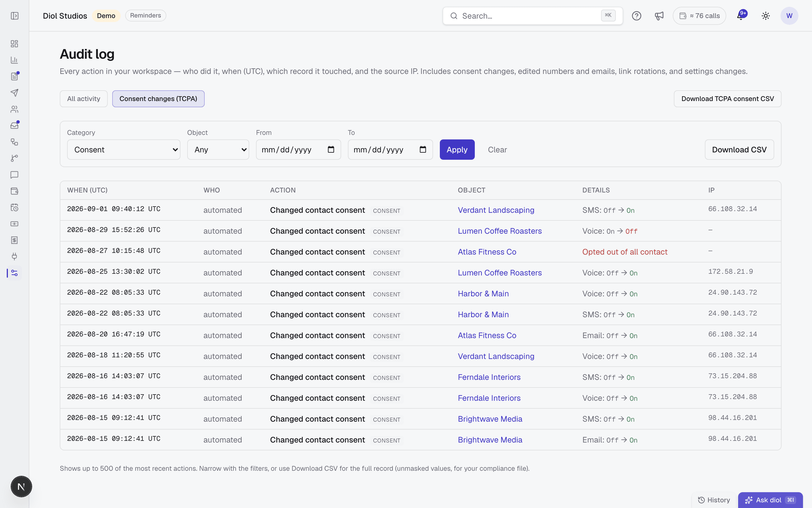This screenshot has height=508, width=812.
Task: Open the git branch sidebar icon
Action: point(14,158)
